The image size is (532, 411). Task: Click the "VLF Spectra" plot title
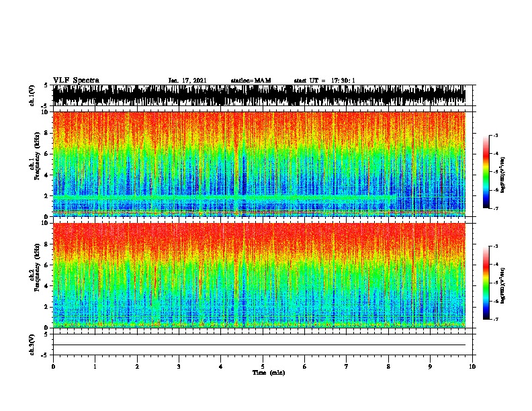(x=76, y=81)
